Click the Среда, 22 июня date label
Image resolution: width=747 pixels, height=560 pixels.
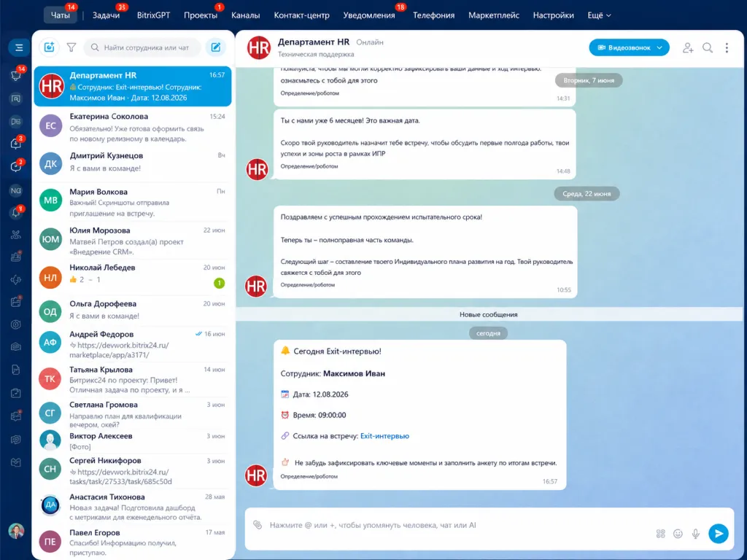(x=587, y=194)
